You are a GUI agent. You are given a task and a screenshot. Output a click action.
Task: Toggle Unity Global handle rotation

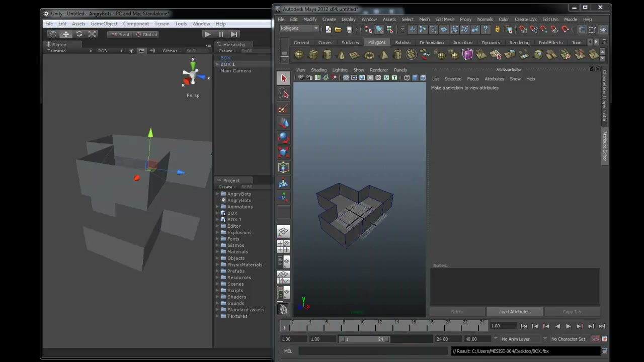click(147, 34)
